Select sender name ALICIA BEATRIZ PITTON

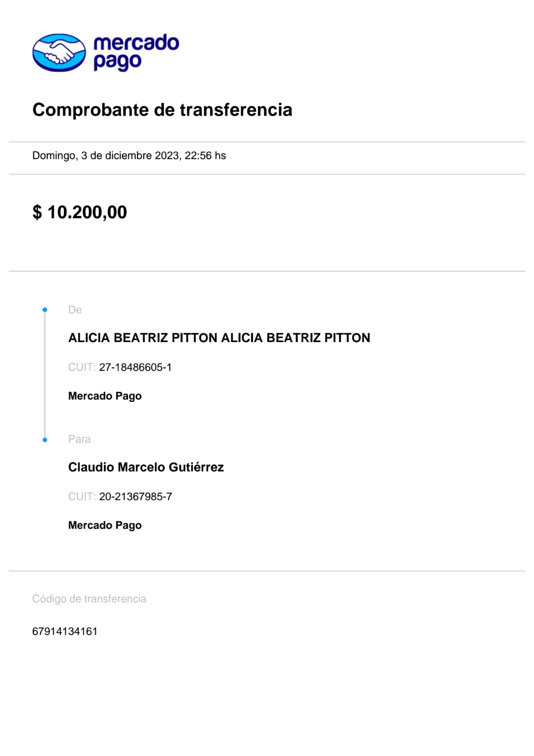tap(219, 338)
